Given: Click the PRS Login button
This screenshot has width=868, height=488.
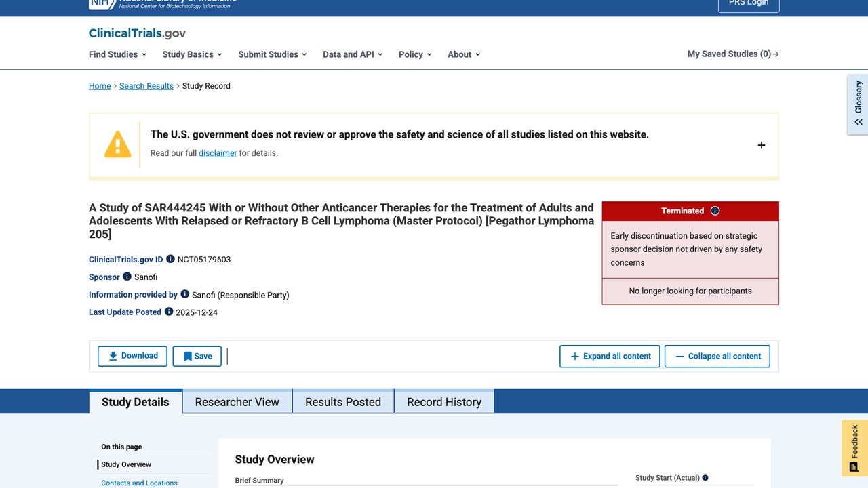Looking at the screenshot, I should coord(749,4).
